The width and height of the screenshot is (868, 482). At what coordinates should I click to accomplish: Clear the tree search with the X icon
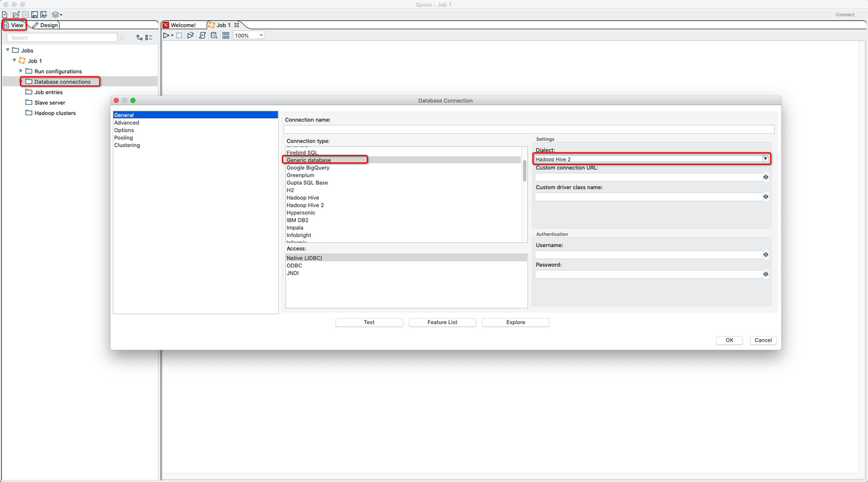point(122,37)
